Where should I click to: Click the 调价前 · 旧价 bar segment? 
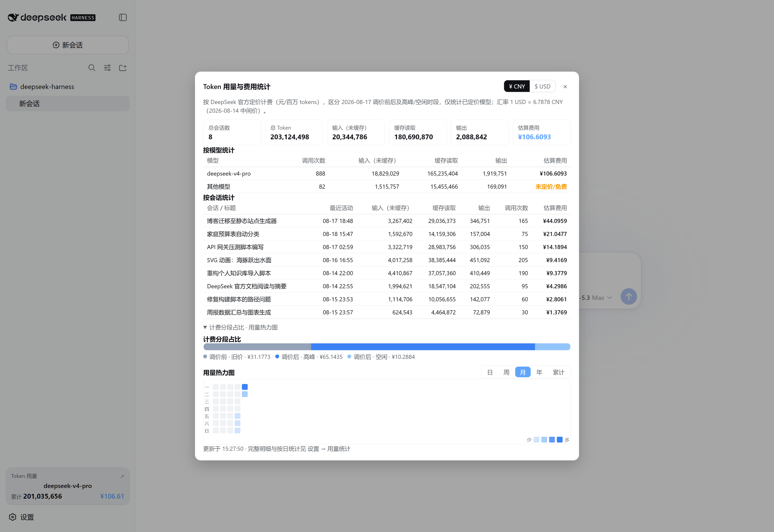(x=257, y=347)
